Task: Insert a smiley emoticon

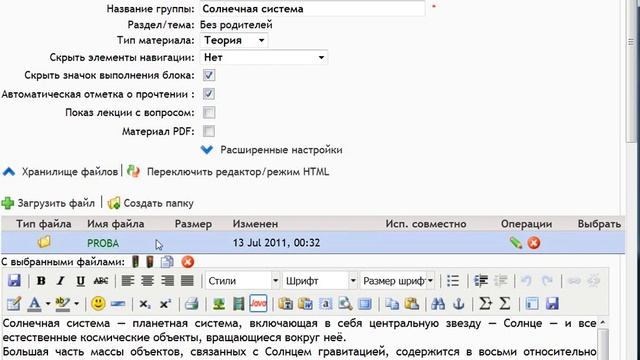Action: click(98, 303)
